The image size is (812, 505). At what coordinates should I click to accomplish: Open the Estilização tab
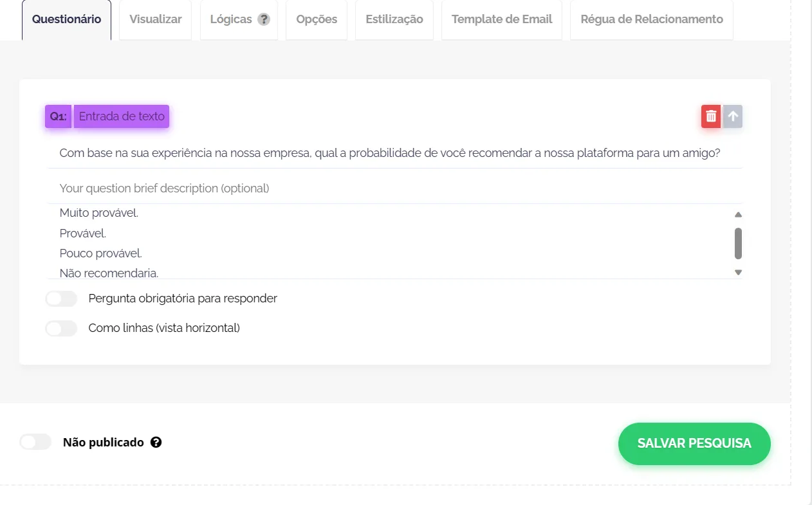(394, 19)
